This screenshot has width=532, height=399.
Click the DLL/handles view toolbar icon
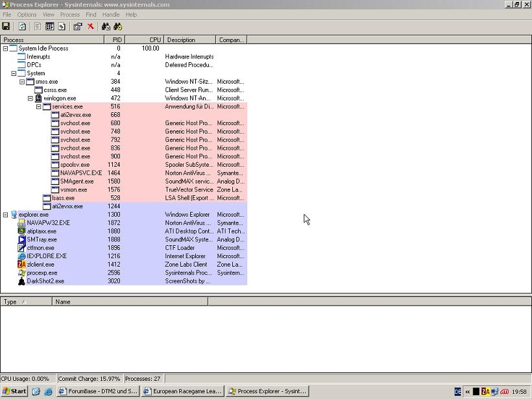pyautogui.click(x=62, y=26)
